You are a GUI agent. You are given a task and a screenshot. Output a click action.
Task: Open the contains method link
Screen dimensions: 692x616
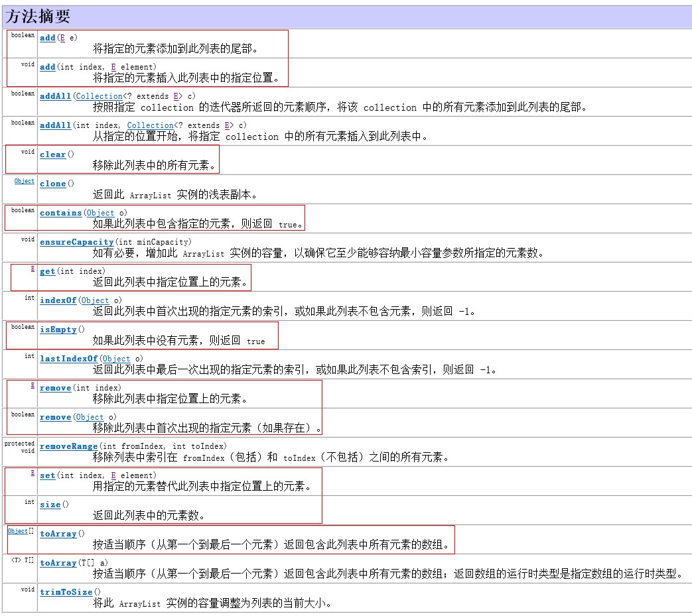point(60,213)
